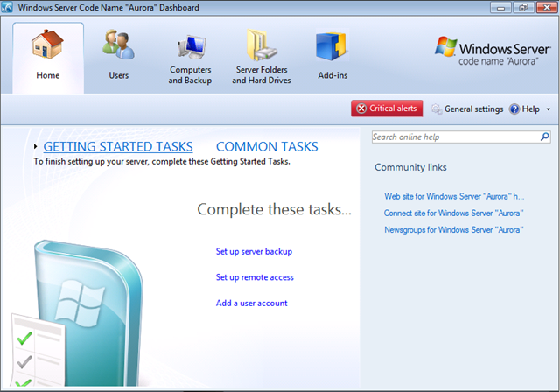Click the blue Help question mark icon
This screenshot has width=560, height=392.
coord(514,109)
